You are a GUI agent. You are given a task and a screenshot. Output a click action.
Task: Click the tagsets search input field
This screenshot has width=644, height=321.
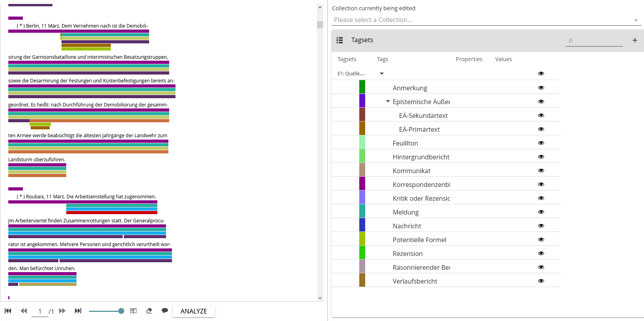(596, 40)
